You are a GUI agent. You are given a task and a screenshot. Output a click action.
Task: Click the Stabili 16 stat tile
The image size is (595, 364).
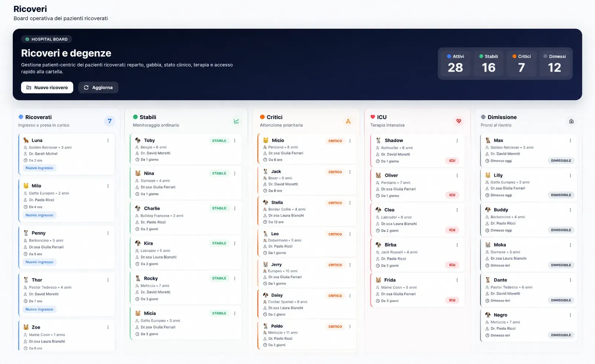pos(489,63)
